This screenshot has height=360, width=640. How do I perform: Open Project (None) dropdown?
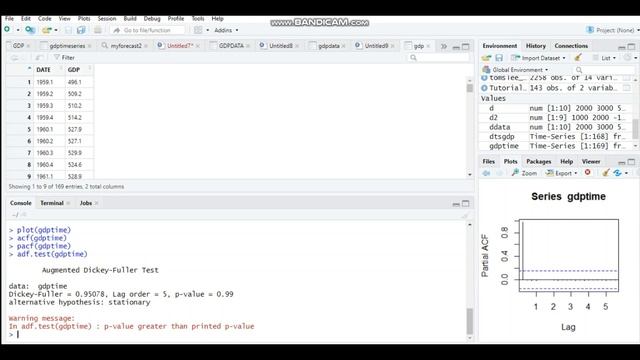click(613, 30)
